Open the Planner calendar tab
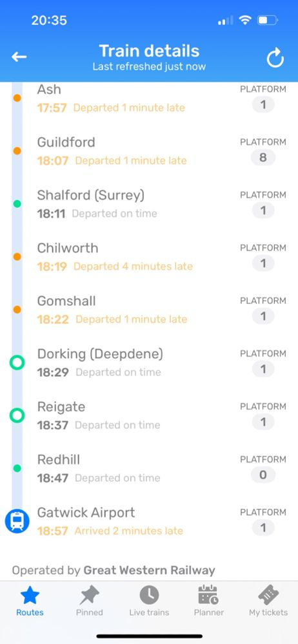 [209, 601]
